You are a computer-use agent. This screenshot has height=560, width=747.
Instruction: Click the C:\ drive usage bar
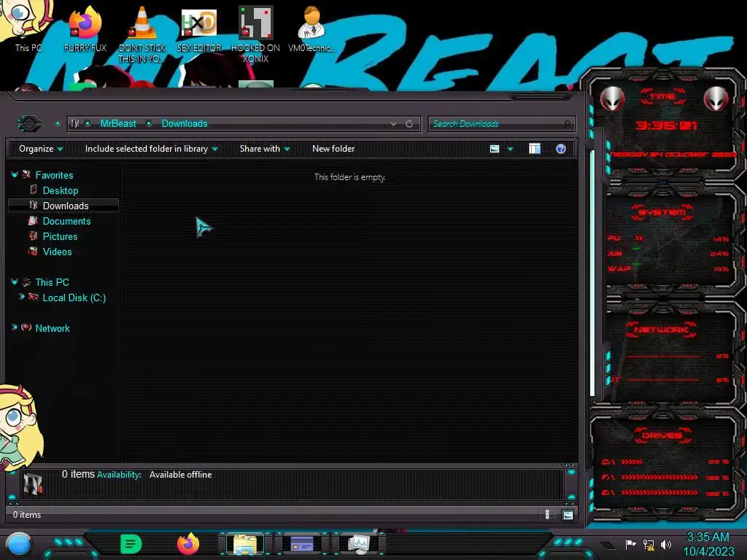pyautogui.click(x=632, y=462)
